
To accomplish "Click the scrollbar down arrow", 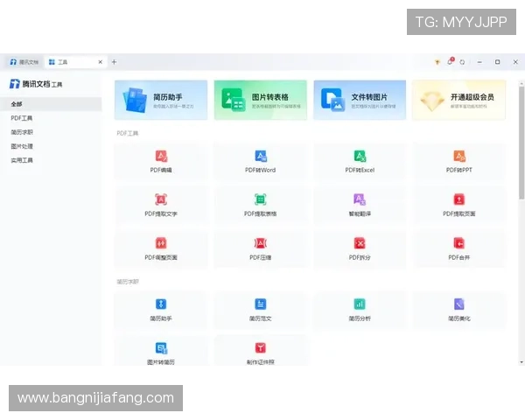I will [x=521, y=362].
